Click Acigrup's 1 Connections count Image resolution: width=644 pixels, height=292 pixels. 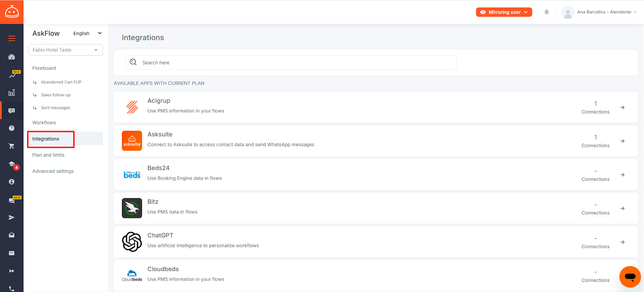click(596, 108)
